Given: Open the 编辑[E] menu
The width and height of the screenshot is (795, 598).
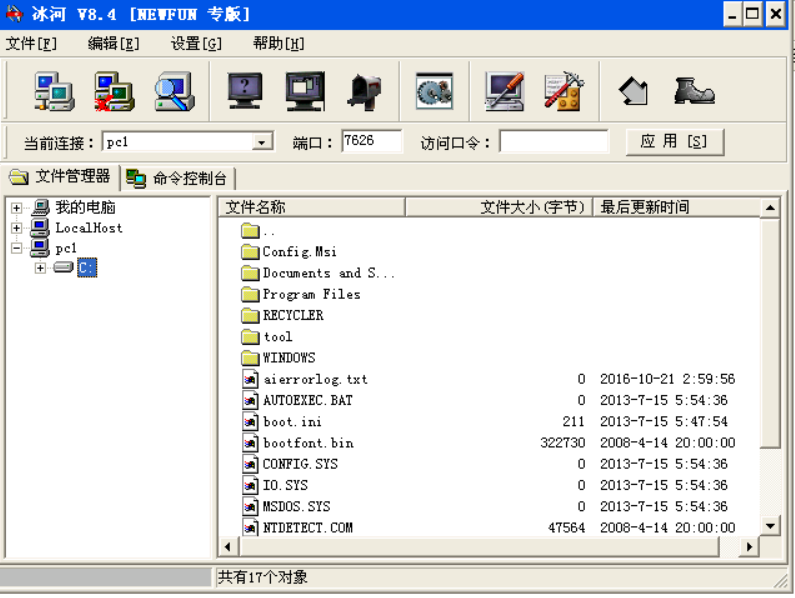Looking at the screenshot, I should click(114, 44).
